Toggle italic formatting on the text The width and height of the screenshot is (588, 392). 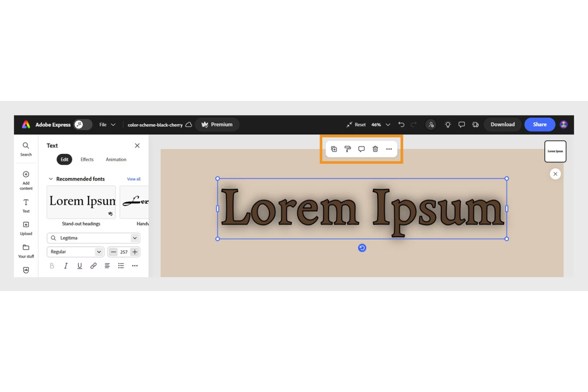66,266
